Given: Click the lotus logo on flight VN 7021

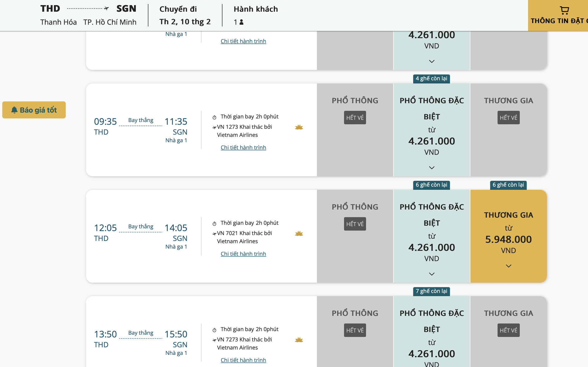Looking at the screenshot, I should tap(299, 234).
